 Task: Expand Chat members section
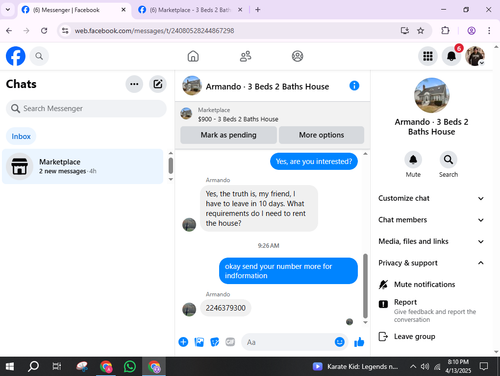[x=431, y=220]
